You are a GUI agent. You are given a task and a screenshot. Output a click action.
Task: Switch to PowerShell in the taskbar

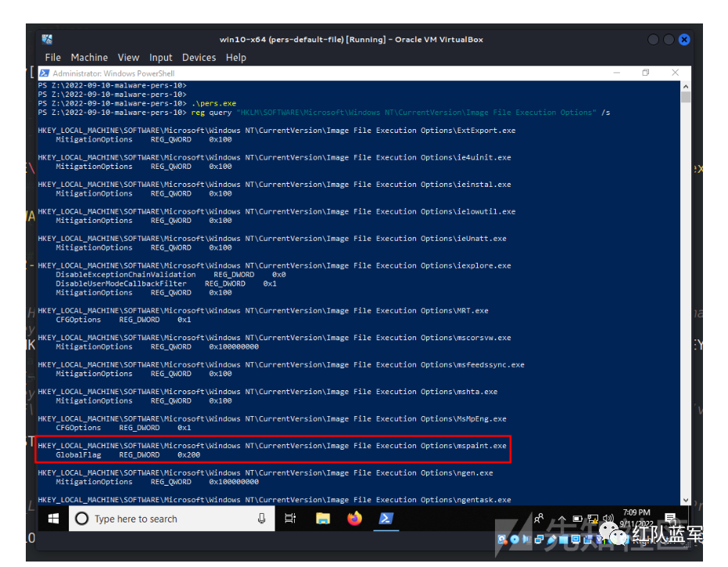(x=386, y=519)
